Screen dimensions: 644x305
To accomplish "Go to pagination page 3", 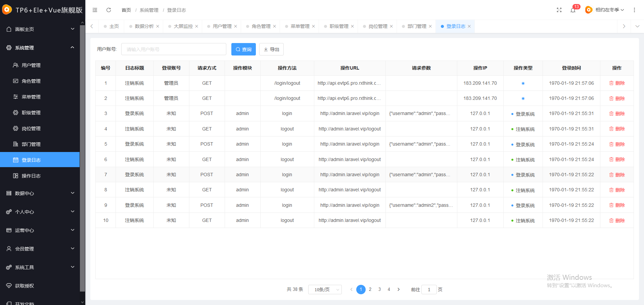I will click(379, 290).
